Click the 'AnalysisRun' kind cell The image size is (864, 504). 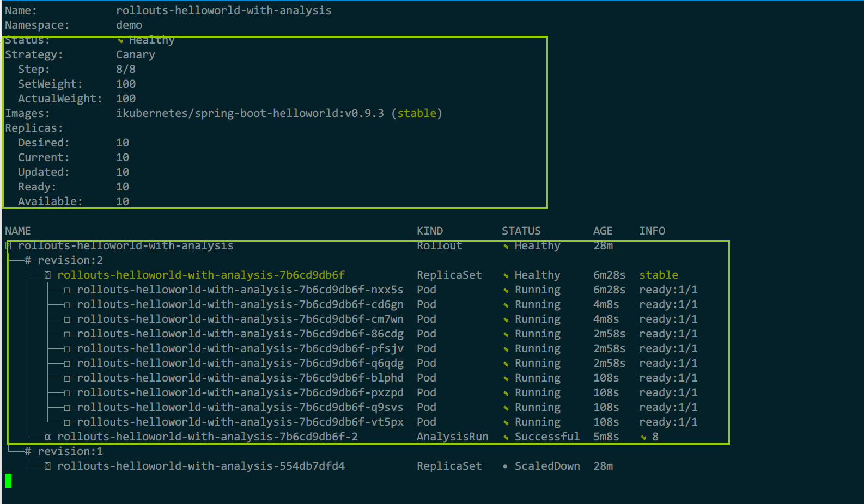(x=453, y=437)
